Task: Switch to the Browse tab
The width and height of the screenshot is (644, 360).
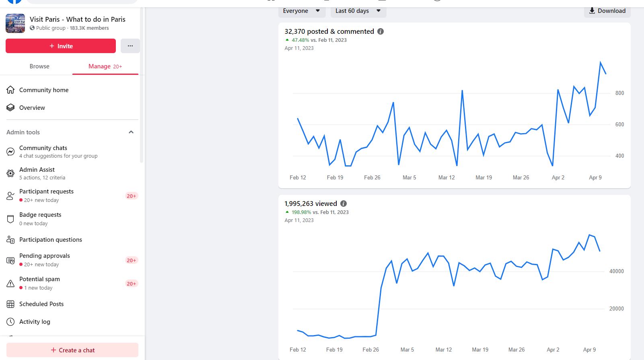Action: click(39, 66)
